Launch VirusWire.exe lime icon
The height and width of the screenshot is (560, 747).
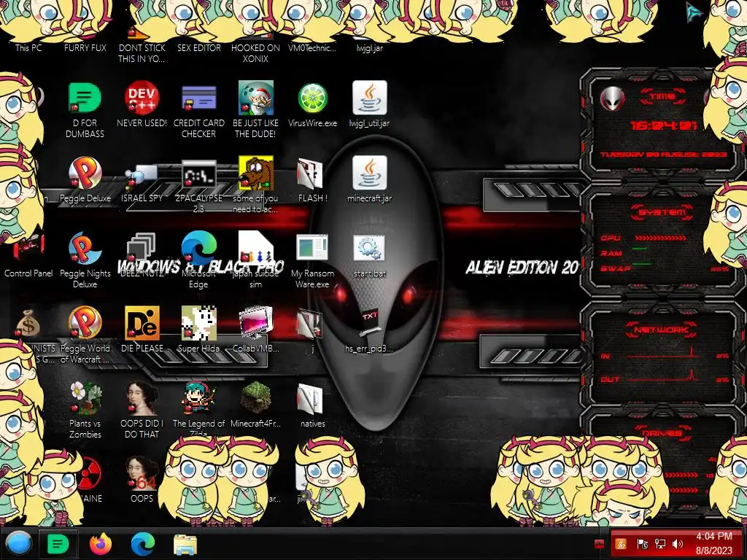point(312,98)
